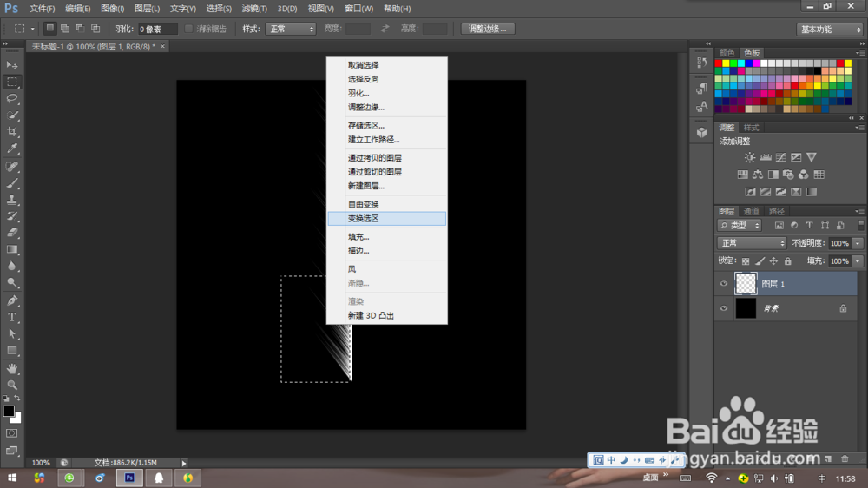
Task: Select the Move tool
Action: pos(11,65)
